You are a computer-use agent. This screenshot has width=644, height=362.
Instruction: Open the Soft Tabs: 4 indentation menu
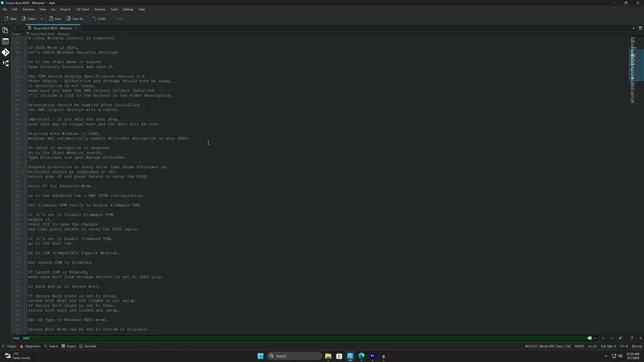tap(608, 346)
